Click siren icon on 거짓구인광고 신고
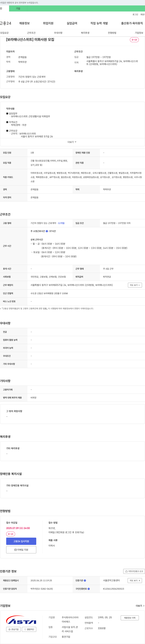 (126, 571)
